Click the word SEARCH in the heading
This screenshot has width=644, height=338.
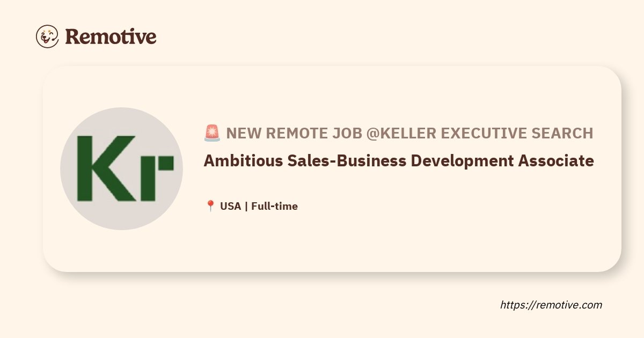pos(565,133)
